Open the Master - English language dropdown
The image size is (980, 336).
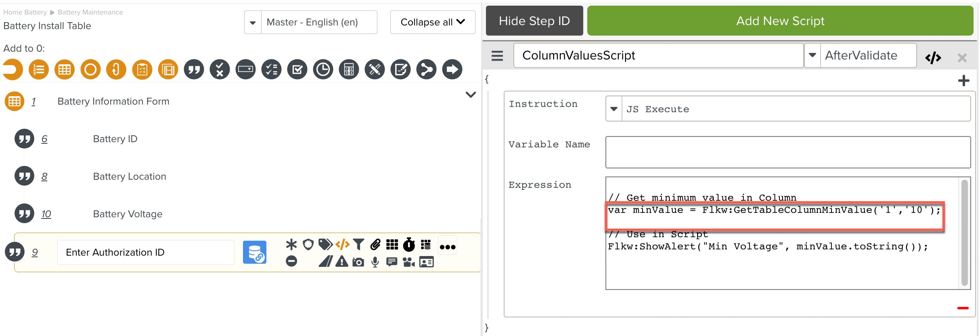[x=253, y=23]
